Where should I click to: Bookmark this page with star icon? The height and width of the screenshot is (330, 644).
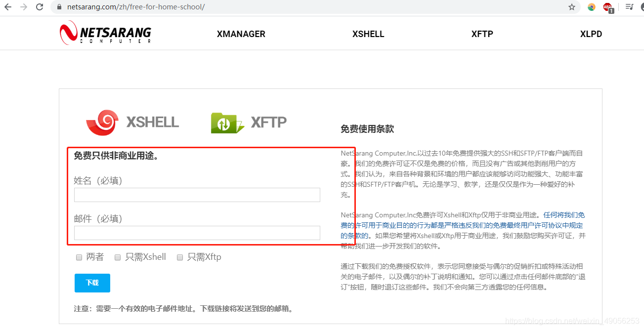572,7
